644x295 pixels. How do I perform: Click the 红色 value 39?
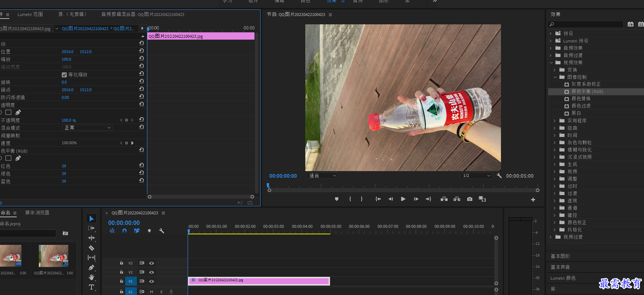point(64,166)
